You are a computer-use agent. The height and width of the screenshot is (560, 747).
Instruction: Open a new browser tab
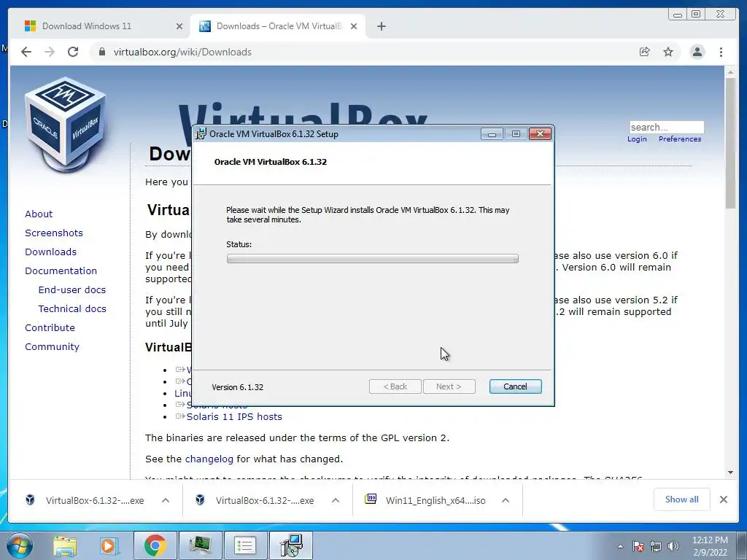pos(381,26)
